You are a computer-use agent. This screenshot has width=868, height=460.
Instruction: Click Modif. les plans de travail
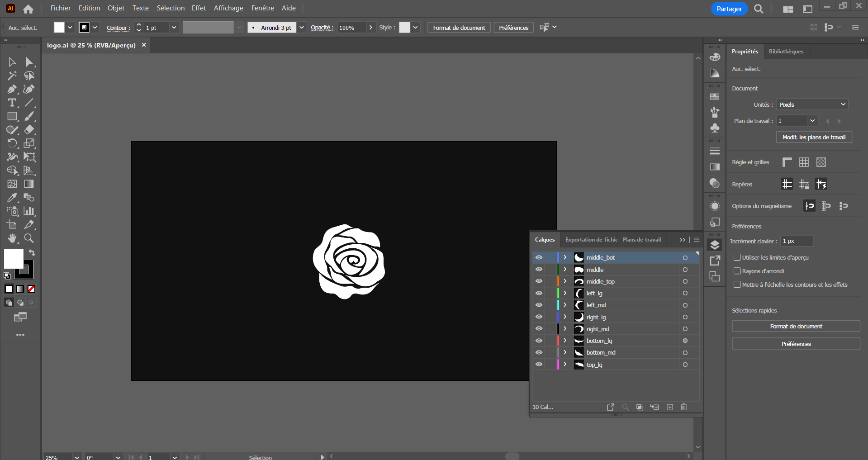pyautogui.click(x=814, y=137)
